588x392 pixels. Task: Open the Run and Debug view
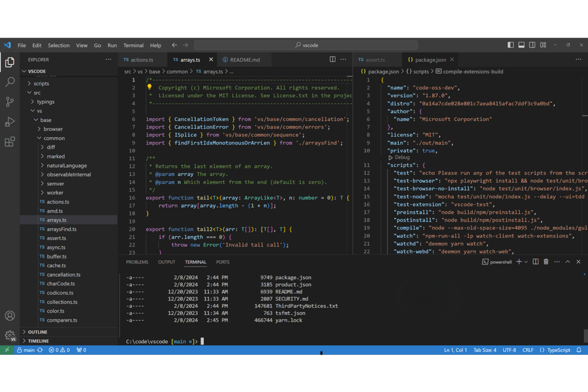tap(10, 122)
